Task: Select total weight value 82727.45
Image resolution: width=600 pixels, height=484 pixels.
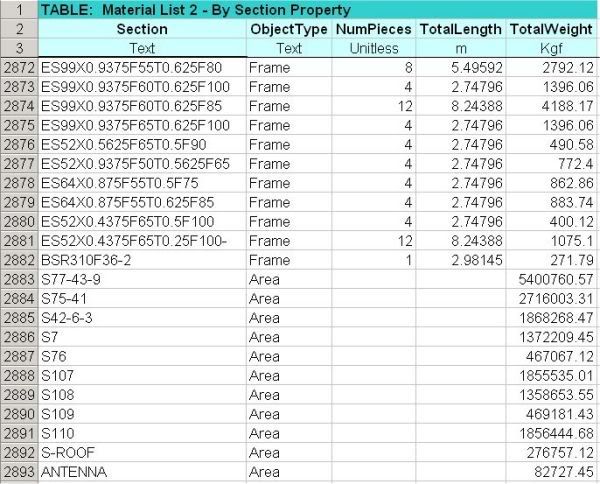Action: pyautogui.click(x=552, y=472)
